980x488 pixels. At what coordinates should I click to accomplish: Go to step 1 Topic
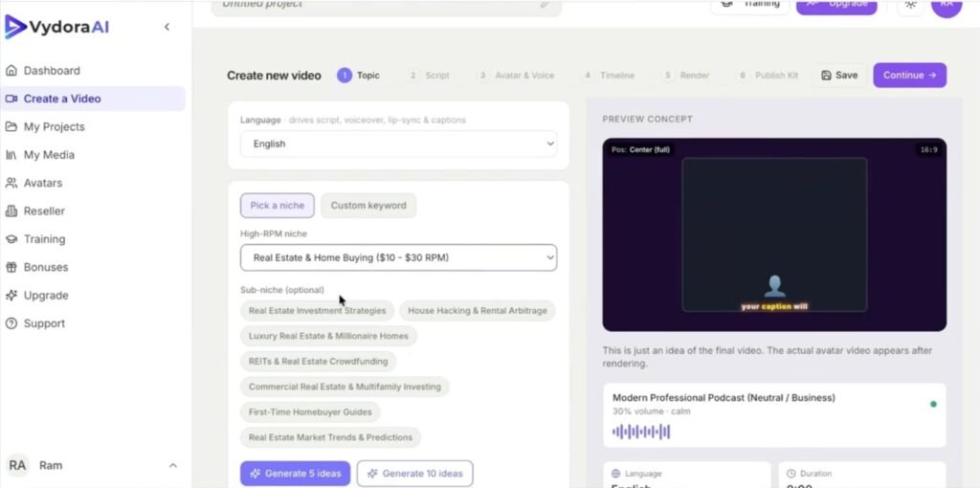[359, 76]
